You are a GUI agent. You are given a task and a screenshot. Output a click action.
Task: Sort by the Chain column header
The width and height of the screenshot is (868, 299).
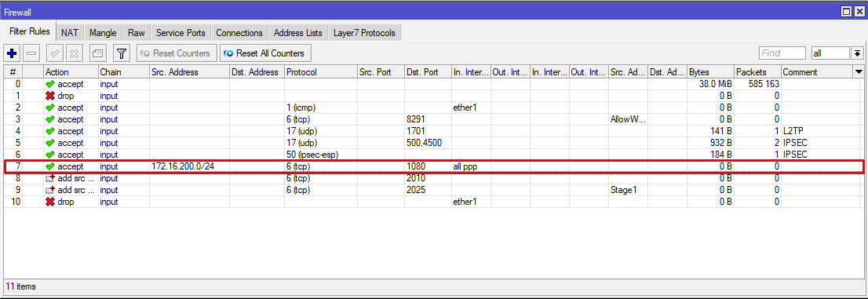(x=123, y=72)
